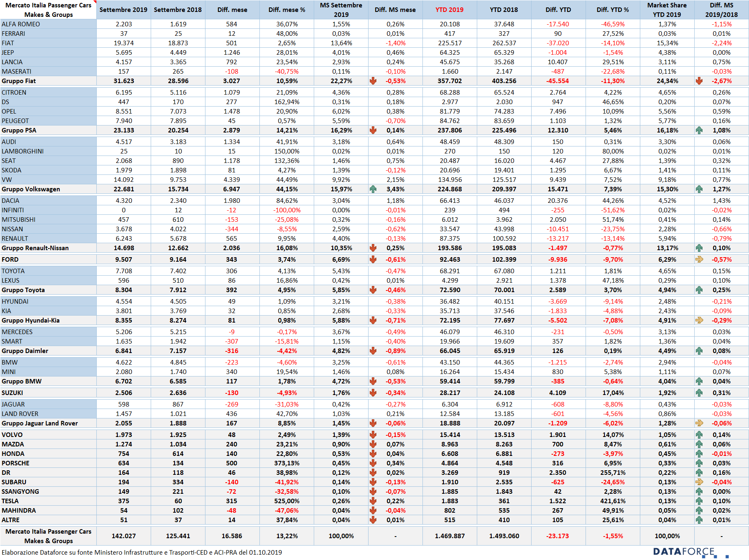
Task: Select the Diff. MS 2019/2018 header
Action: click(721, 10)
